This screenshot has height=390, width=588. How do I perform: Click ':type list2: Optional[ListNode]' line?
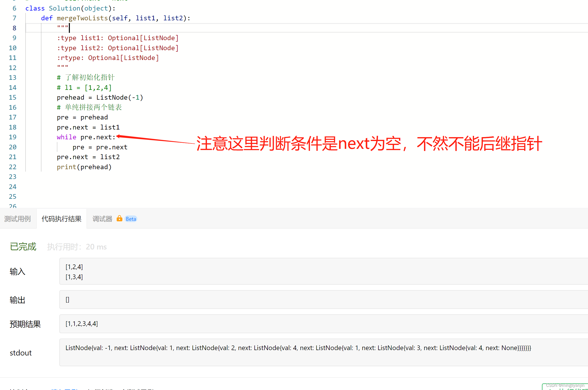click(x=118, y=48)
